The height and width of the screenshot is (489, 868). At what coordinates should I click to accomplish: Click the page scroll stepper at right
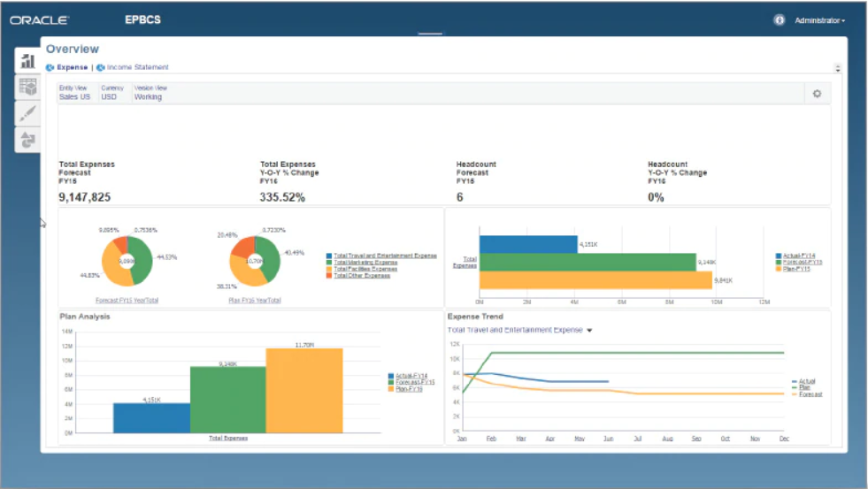tap(838, 68)
